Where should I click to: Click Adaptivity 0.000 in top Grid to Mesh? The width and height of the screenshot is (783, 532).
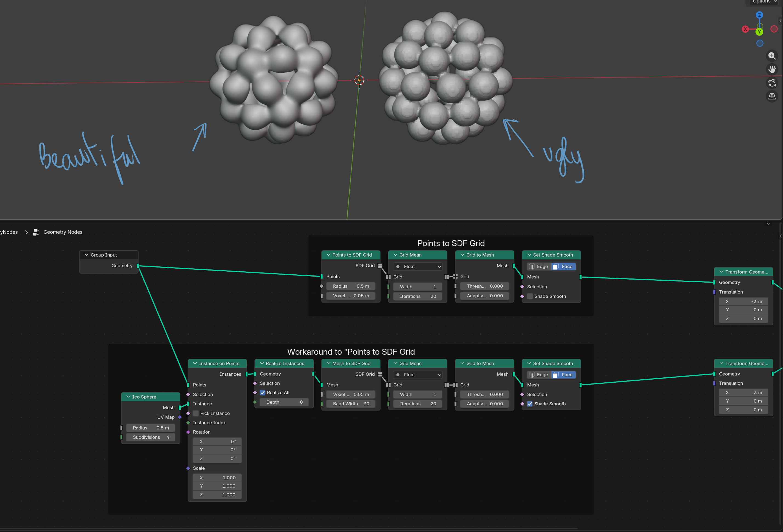(484, 296)
